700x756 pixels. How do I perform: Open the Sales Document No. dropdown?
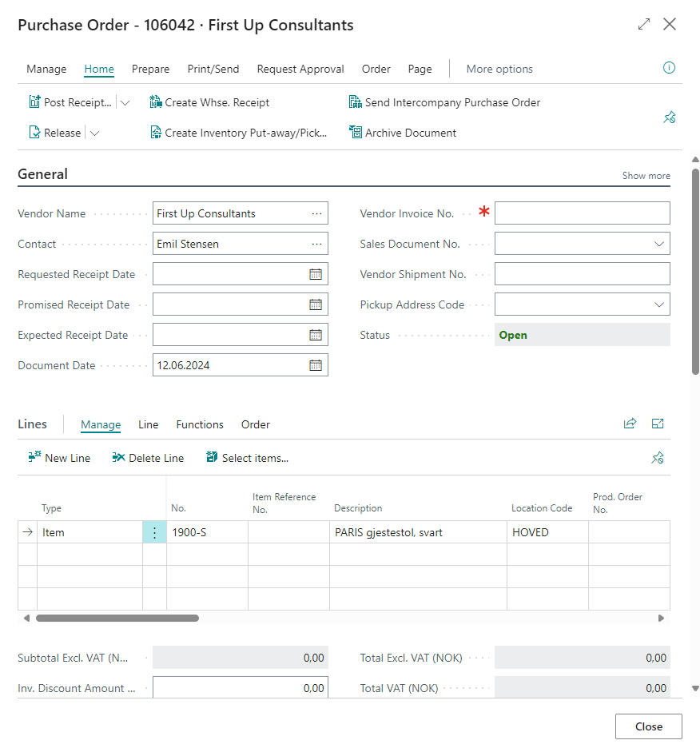pyautogui.click(x=659, y=244)
